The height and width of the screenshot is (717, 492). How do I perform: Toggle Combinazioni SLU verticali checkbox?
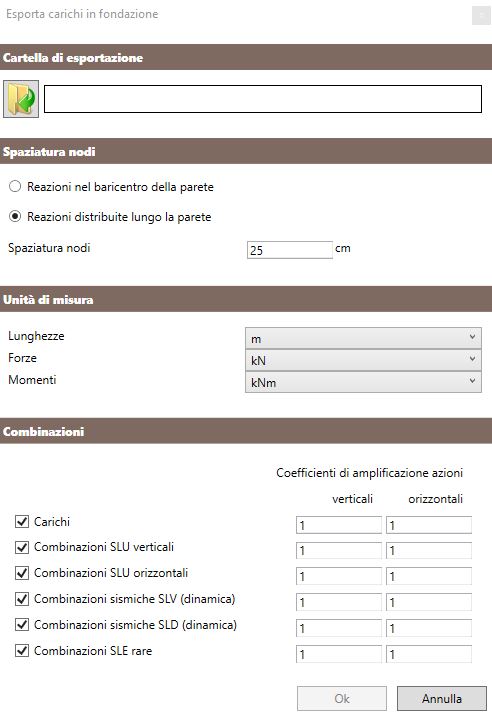(22, 547)
